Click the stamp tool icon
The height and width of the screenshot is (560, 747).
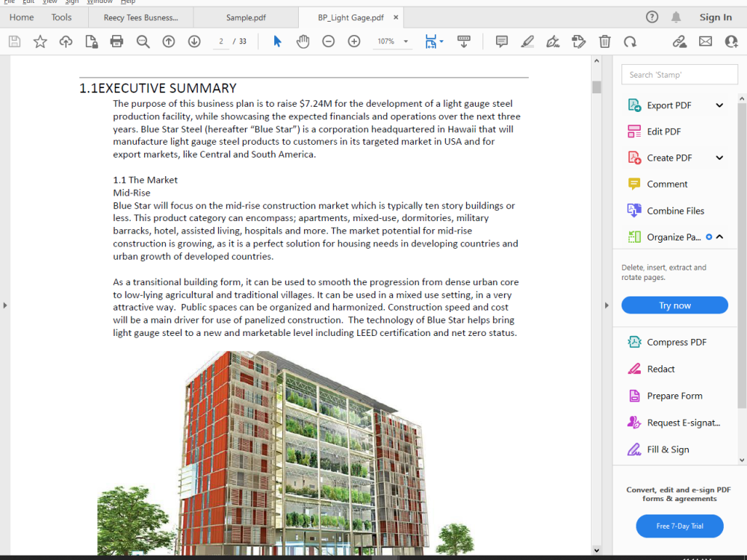click(579, 41)
